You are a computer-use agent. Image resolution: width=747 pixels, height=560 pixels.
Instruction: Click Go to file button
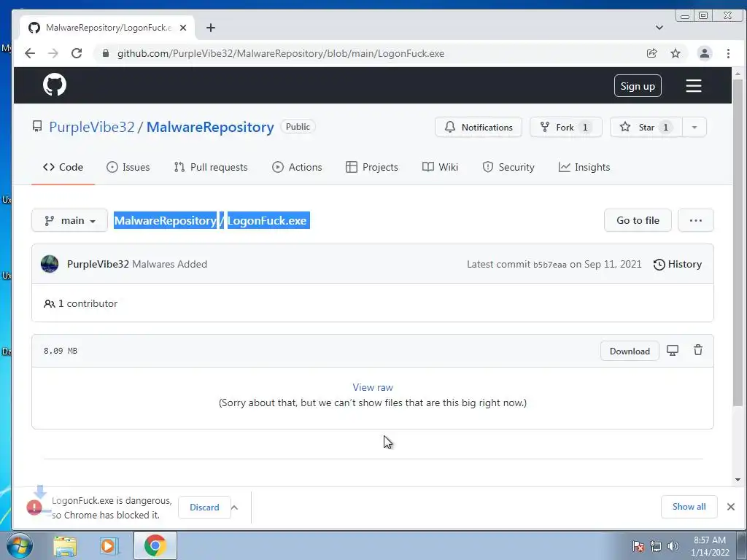(x=638, y=220)
